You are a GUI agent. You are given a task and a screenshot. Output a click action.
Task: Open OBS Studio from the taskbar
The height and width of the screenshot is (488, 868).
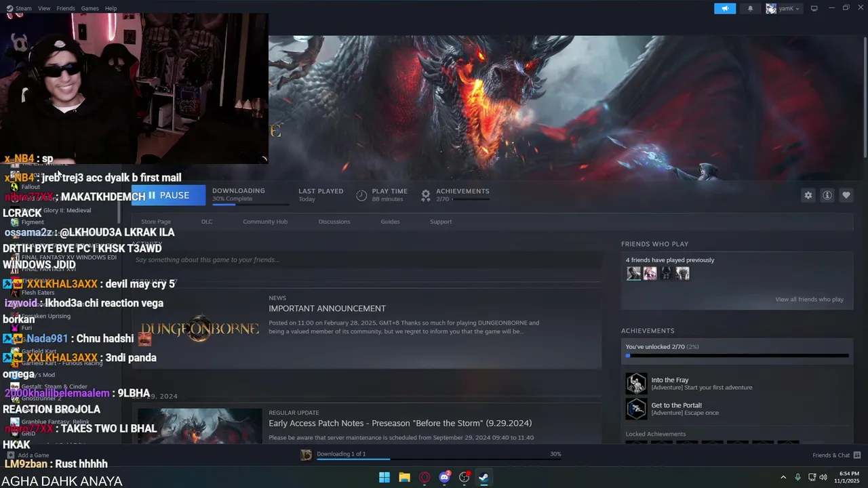(x=465, y=477)
